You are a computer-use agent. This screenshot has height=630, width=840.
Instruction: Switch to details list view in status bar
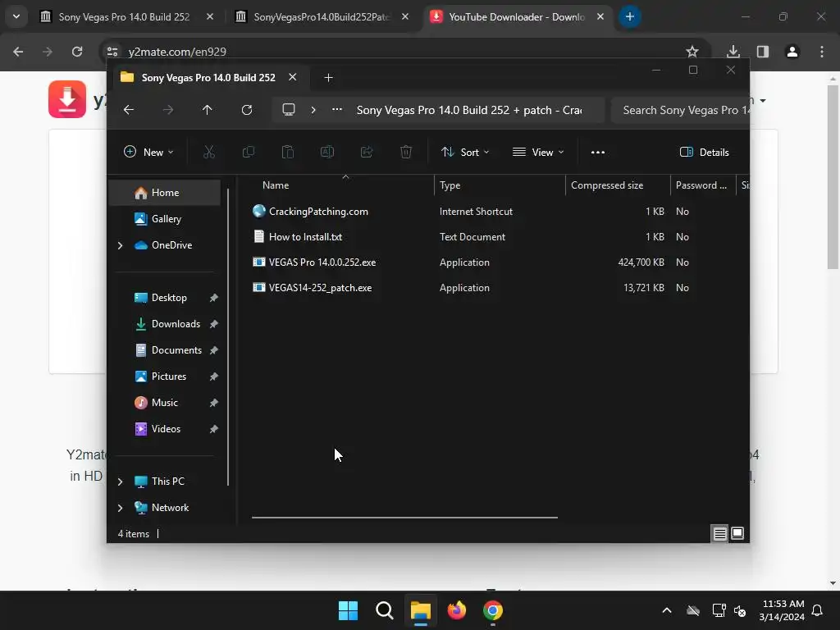(720, 533)
